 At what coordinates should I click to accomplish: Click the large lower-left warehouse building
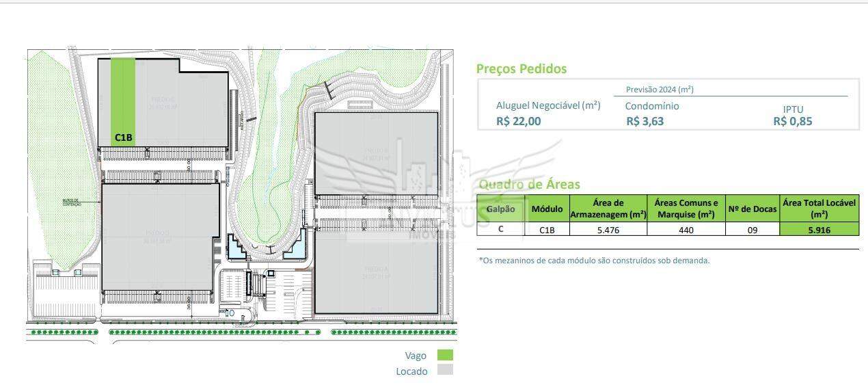161,236
